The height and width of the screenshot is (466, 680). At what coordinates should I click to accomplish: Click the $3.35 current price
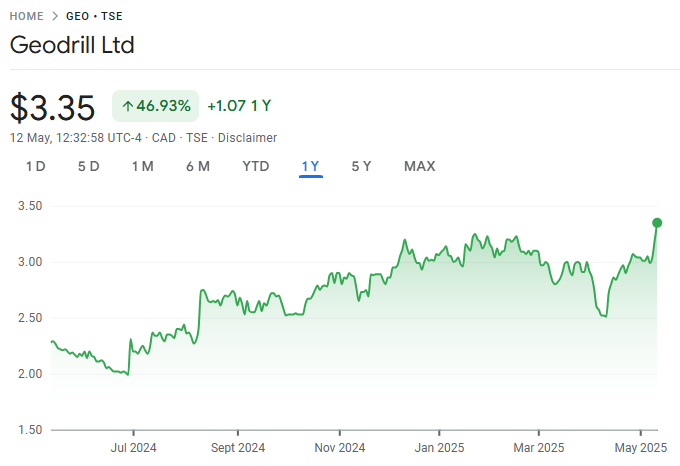pyautogui.click(x=52, y=108)
